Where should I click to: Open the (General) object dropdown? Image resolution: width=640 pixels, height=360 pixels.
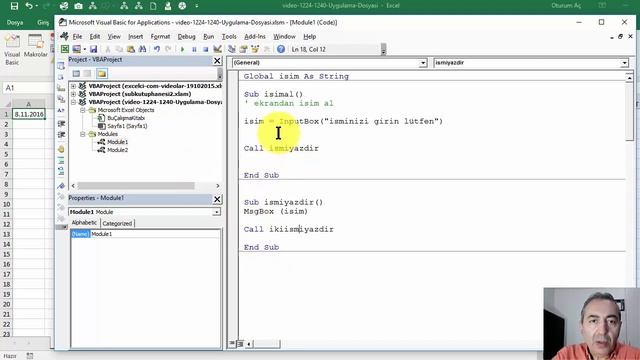(423, 63)
